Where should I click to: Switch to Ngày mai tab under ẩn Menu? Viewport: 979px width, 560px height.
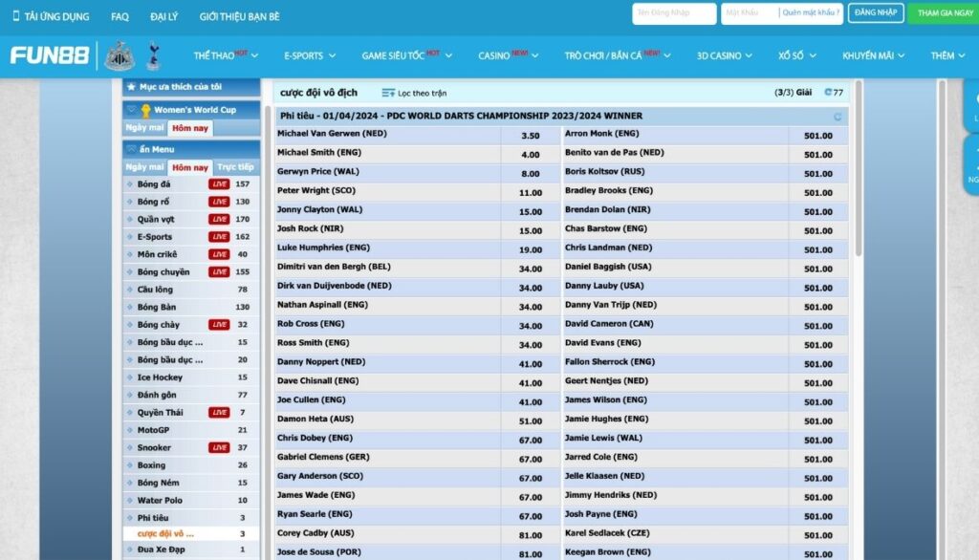145,167
